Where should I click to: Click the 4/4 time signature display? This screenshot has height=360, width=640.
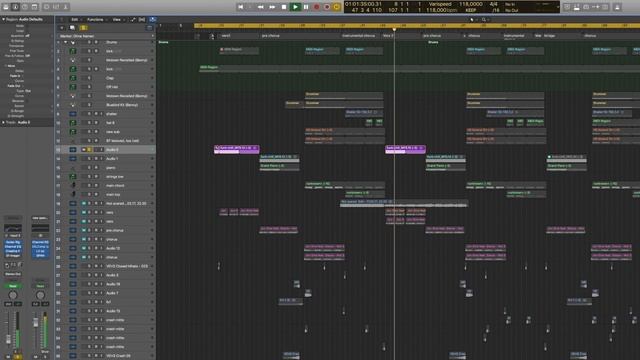[x=493, y=4]
